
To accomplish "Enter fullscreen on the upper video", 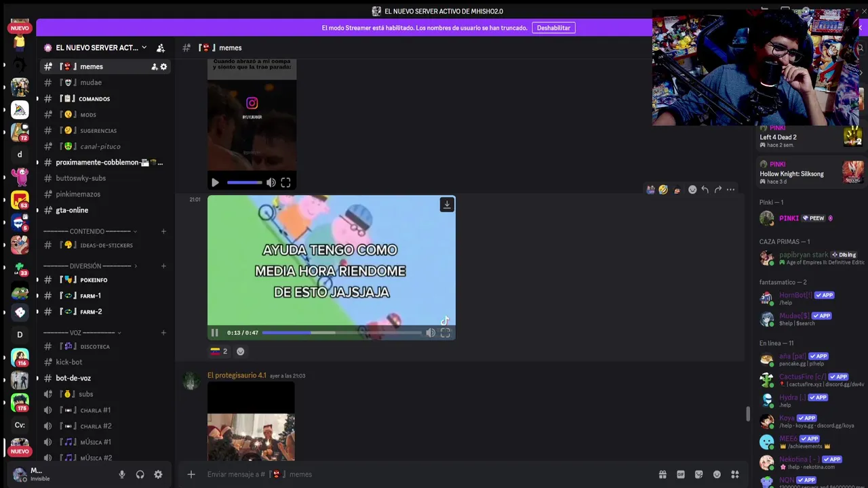I will click(x=285, y=182).
